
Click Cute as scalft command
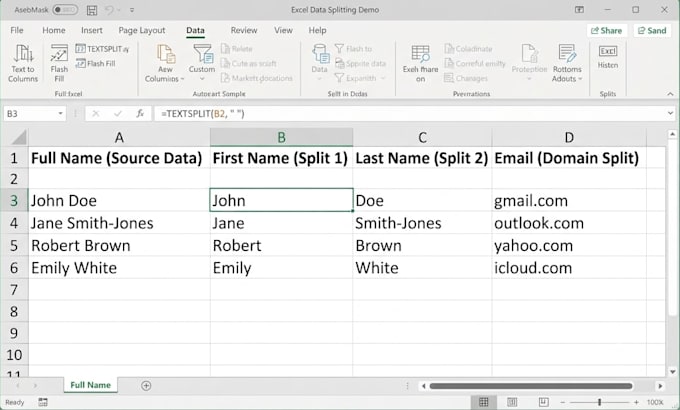tap(249, 63)
